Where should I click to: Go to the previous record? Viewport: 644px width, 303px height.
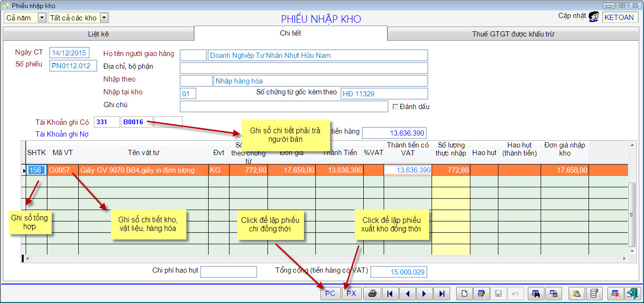pyautogui.click(x=407, y=294)
